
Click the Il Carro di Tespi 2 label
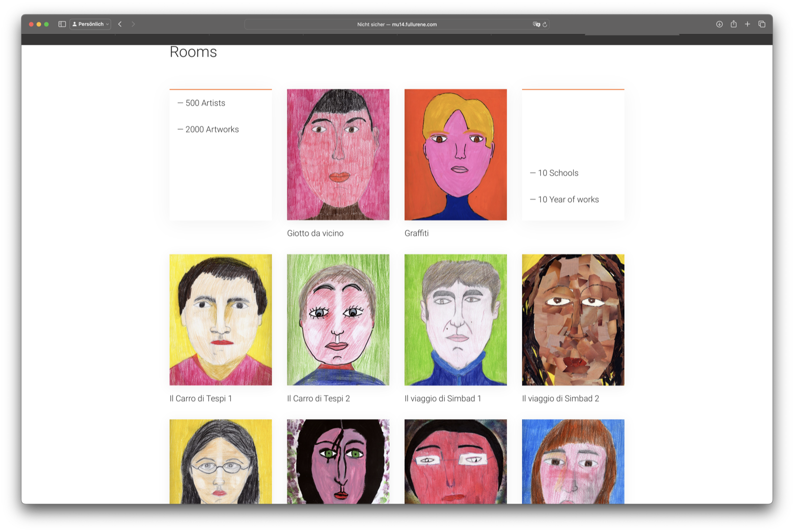click(x=318, y=399)
